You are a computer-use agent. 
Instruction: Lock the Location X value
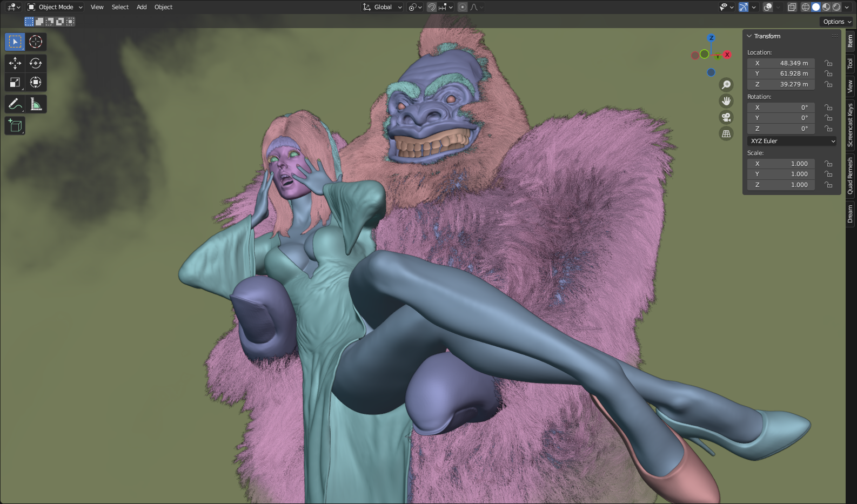click(828, 63)
